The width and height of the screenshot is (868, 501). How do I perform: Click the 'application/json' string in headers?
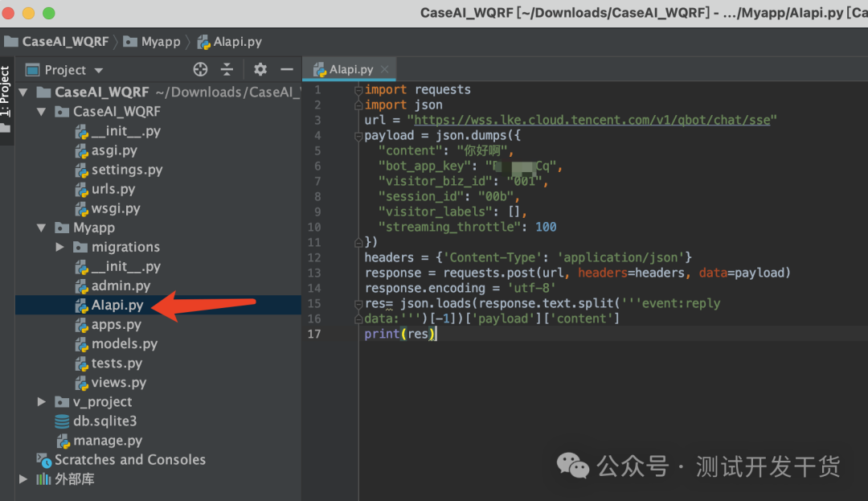[x=620, y=257]
